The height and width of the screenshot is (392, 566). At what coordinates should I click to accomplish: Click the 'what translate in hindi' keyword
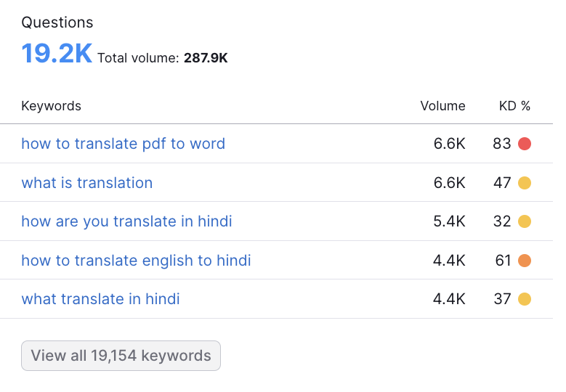click(100, 299)
